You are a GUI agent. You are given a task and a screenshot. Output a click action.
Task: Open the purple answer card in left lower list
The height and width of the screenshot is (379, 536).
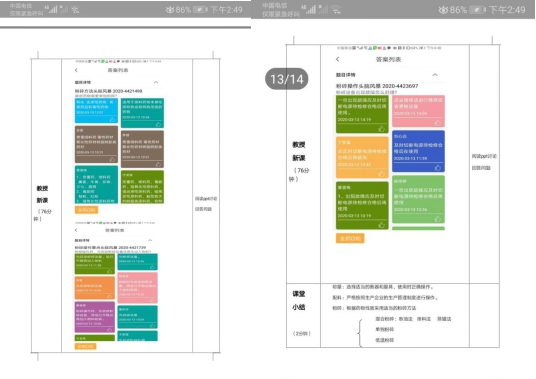click(95, 317)
